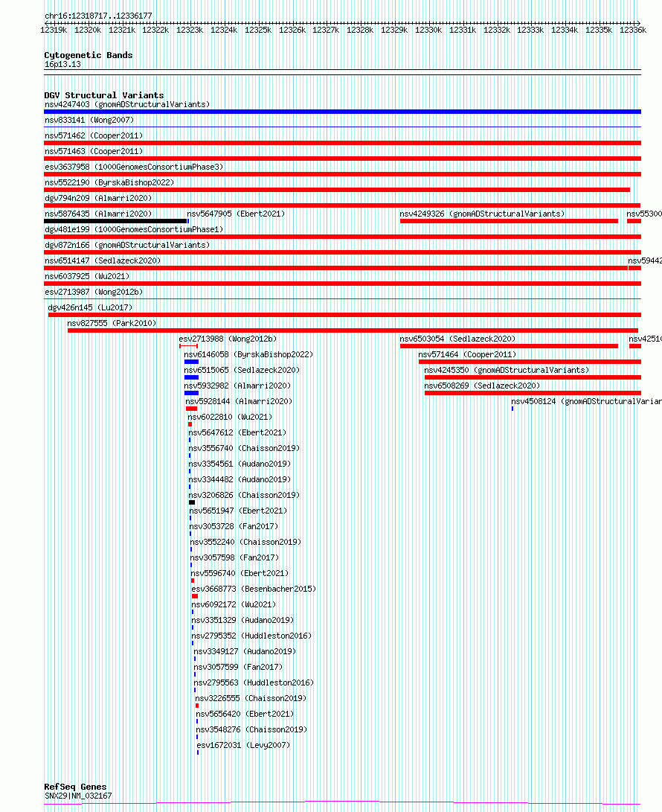The image size is (662, 812).
Task: Click the 12330k ruler position label
Action: [428, 30]
